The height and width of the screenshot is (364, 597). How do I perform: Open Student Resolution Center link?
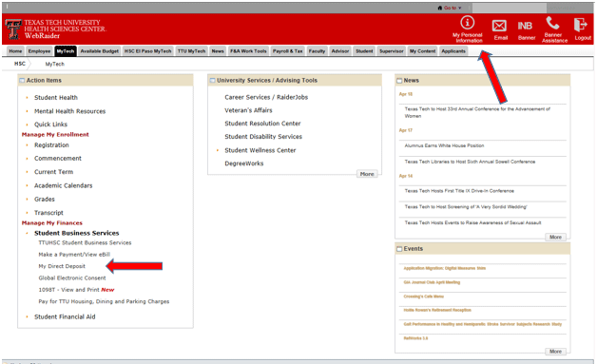point(262,124)
